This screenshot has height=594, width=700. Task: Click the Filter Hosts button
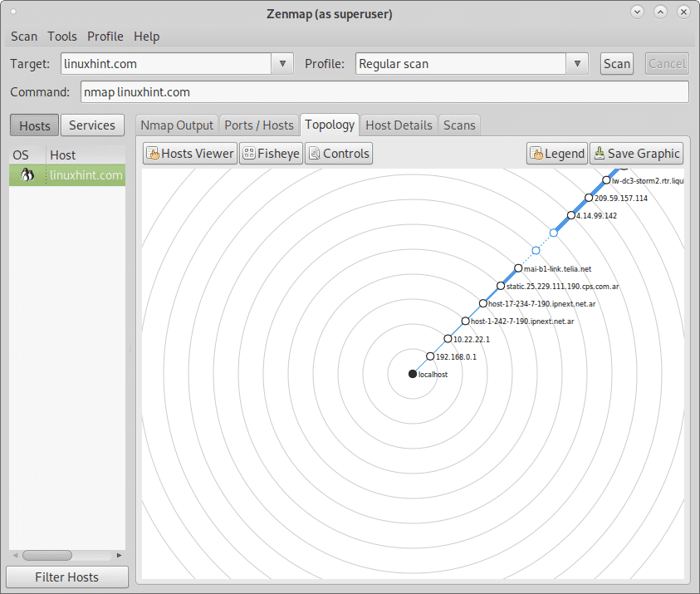pyautogui.click(x=66, y=577)
